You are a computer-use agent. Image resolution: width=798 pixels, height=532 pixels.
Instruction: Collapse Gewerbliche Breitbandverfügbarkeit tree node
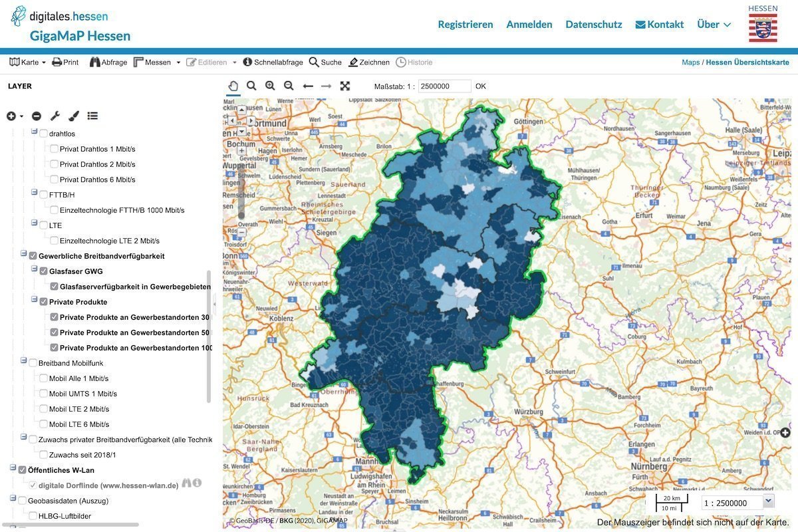[24, 254]
